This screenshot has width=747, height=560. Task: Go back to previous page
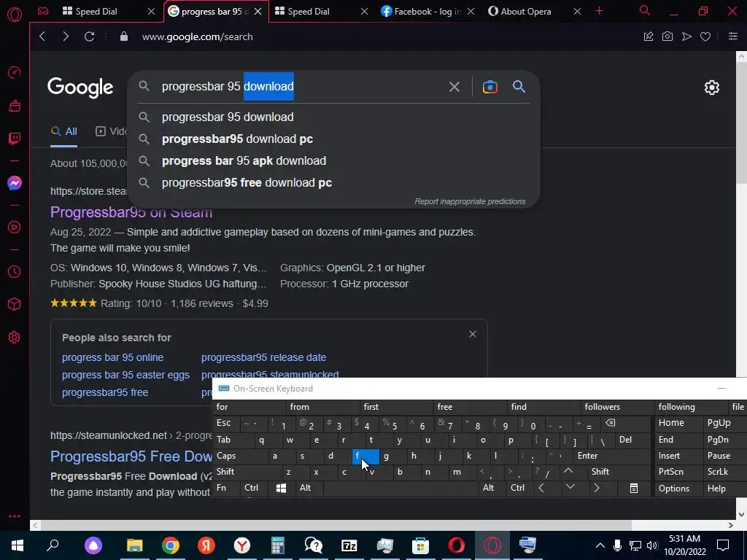point(42,36)
